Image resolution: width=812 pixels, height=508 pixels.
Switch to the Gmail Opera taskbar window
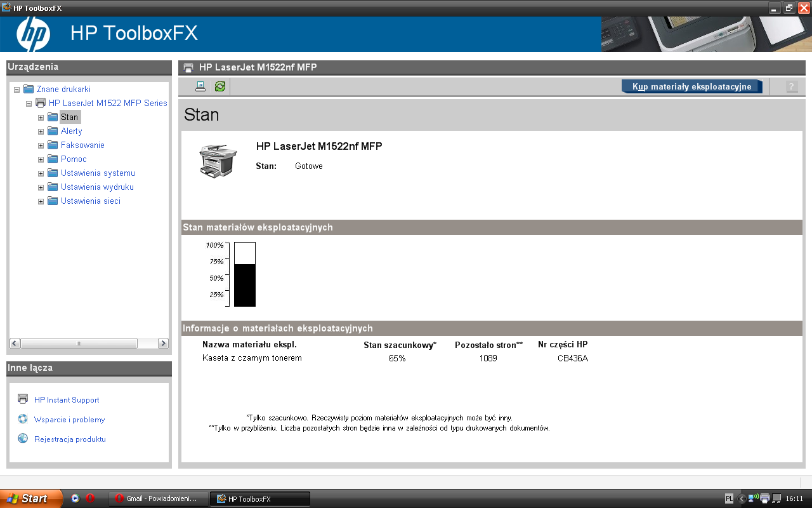click(159, 498)
